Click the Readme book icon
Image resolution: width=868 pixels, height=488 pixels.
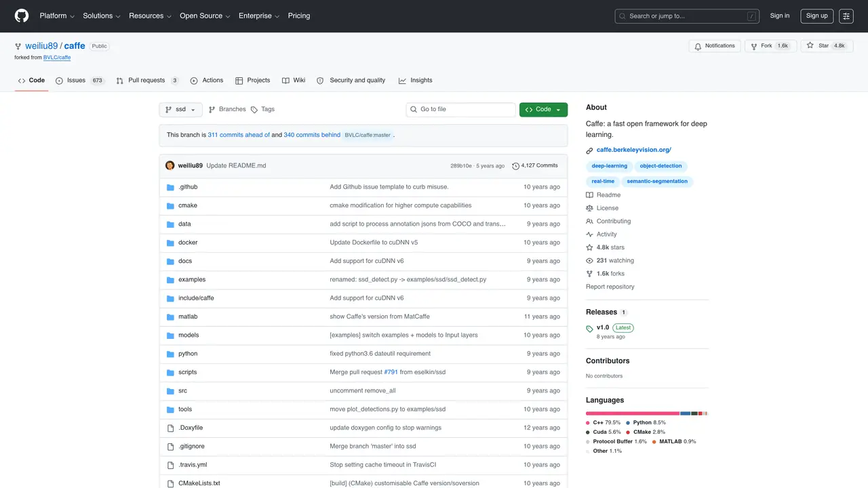tap(590, 195)
